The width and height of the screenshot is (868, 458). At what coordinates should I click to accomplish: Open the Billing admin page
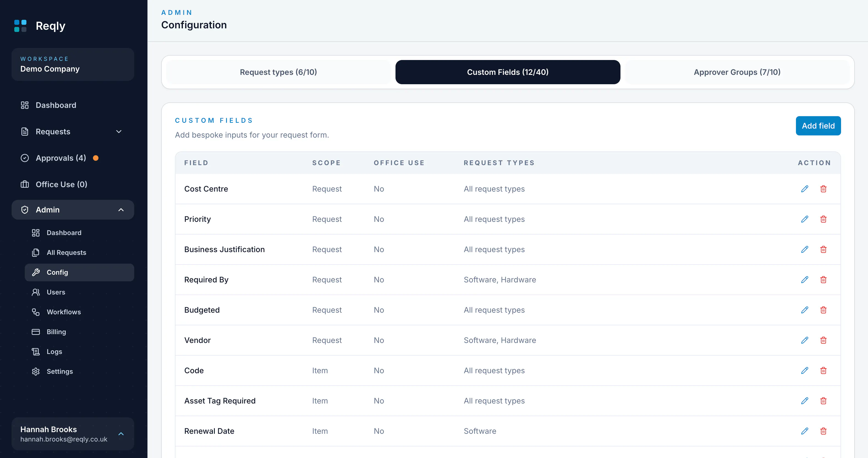[79, 332]
